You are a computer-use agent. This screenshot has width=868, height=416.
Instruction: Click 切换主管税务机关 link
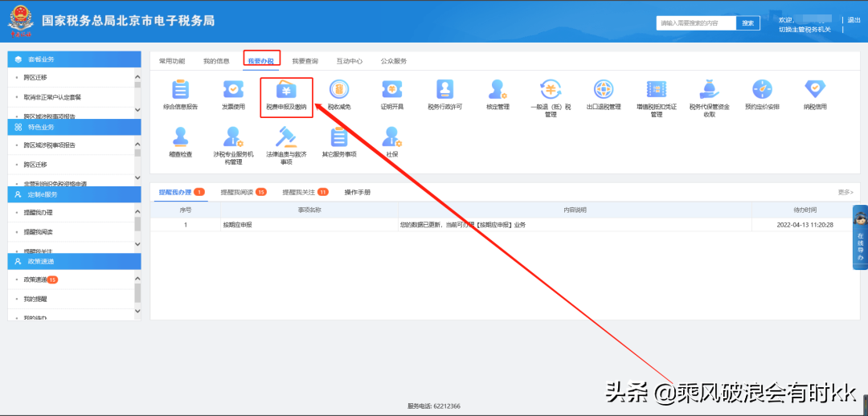[805, 29]
